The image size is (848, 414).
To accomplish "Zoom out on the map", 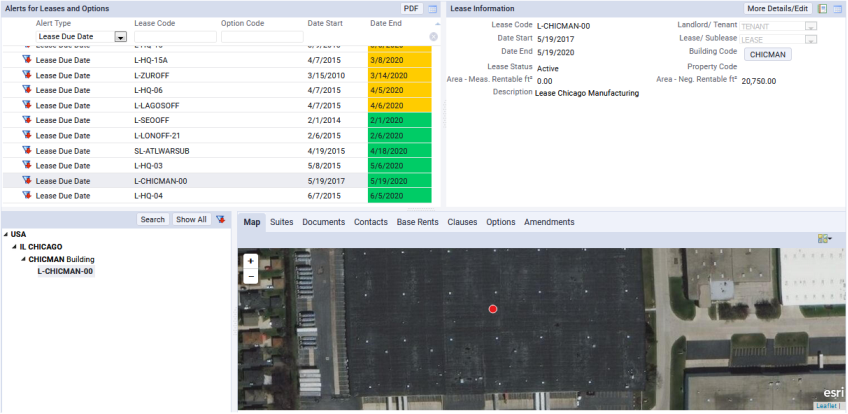I will click(x=250, y=275).
